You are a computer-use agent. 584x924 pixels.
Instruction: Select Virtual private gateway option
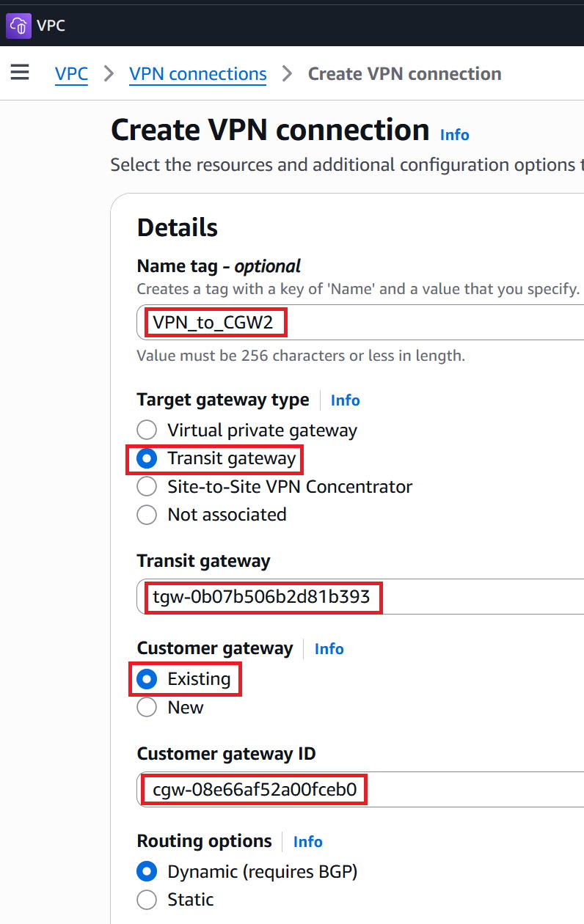click(147, 430)
